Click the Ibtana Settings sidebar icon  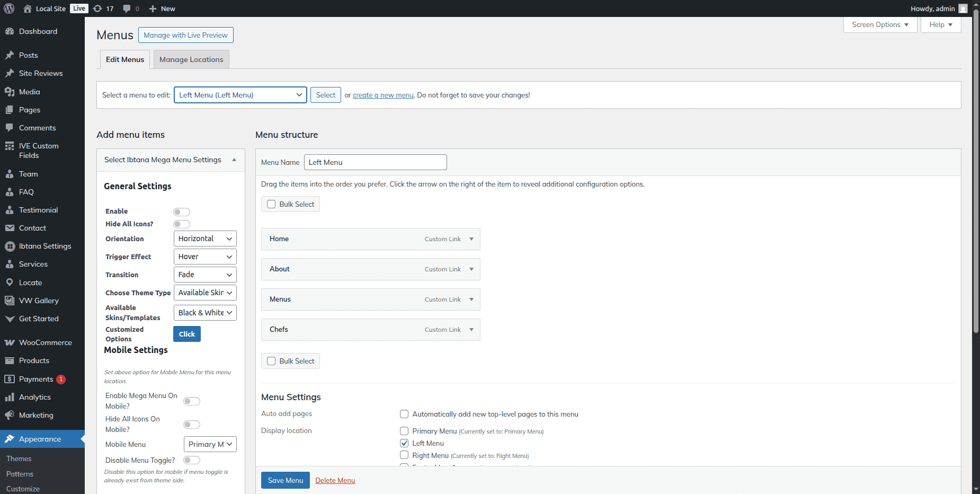point(10,246)
